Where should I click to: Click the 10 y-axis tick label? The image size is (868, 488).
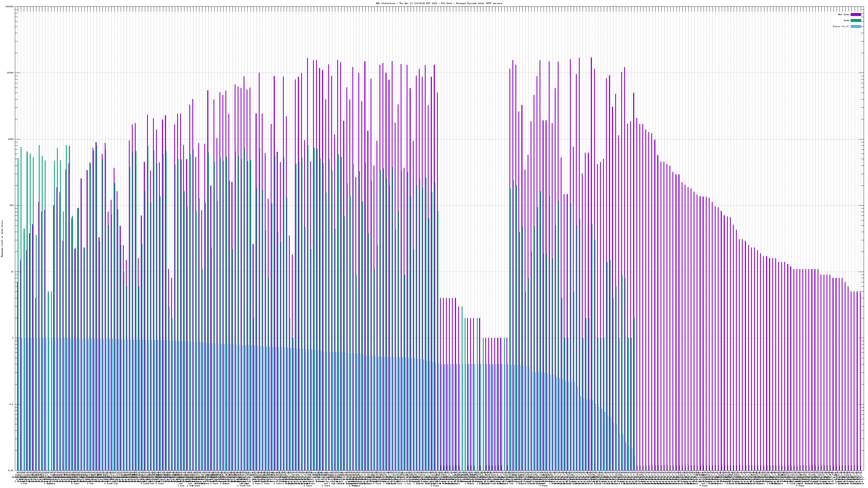[x=12, y=272]
